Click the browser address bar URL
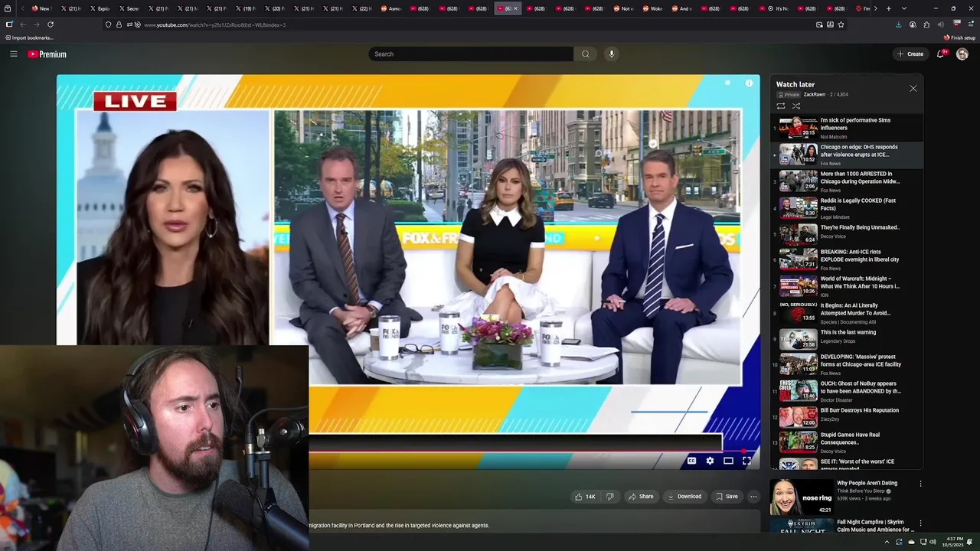This screenshot has height=551, width=980. click(215, 24)
